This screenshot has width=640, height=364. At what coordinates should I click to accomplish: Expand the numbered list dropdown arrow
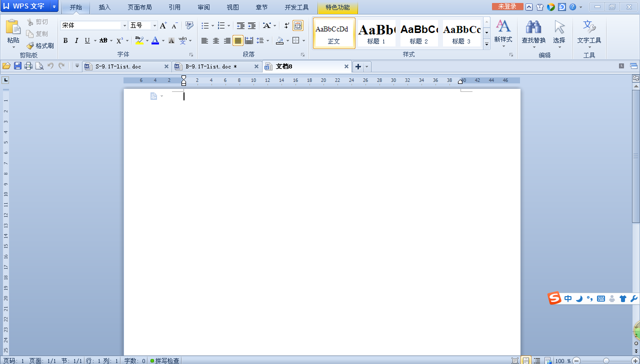(x=229, y=25)
